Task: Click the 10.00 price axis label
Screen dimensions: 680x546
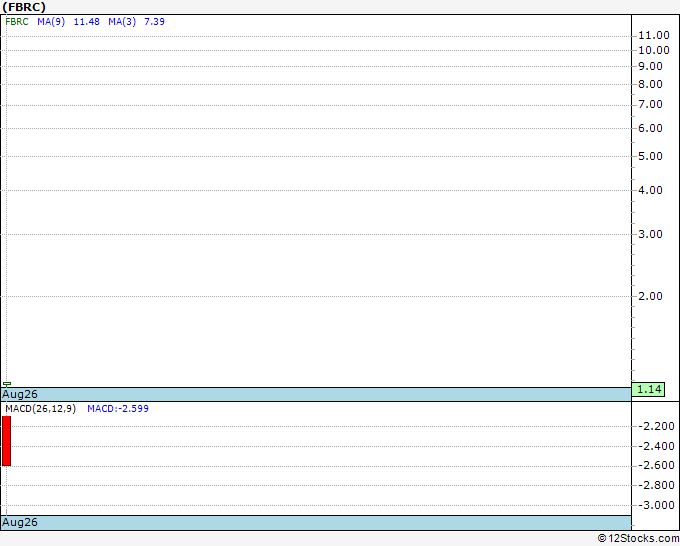Action: (654, 50)
